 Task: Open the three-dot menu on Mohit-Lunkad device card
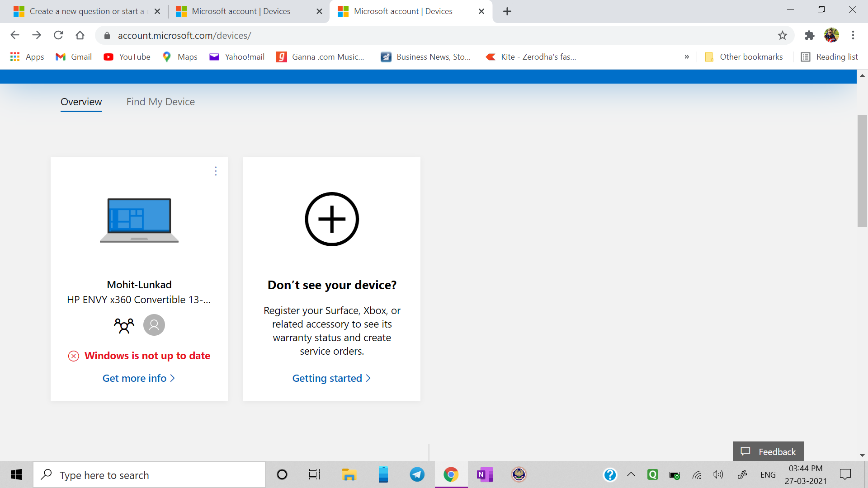click(216, 171)
